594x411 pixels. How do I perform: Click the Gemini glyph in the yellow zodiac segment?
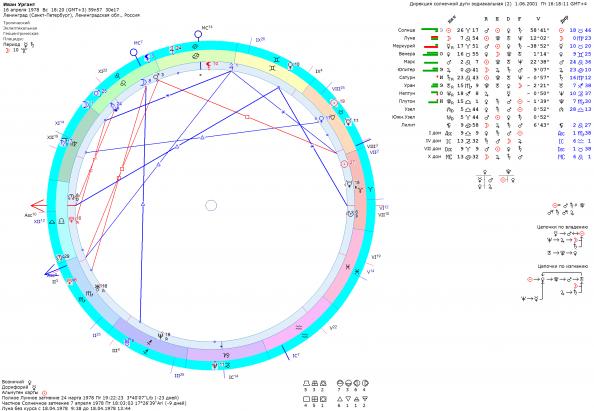coord(273,68)
